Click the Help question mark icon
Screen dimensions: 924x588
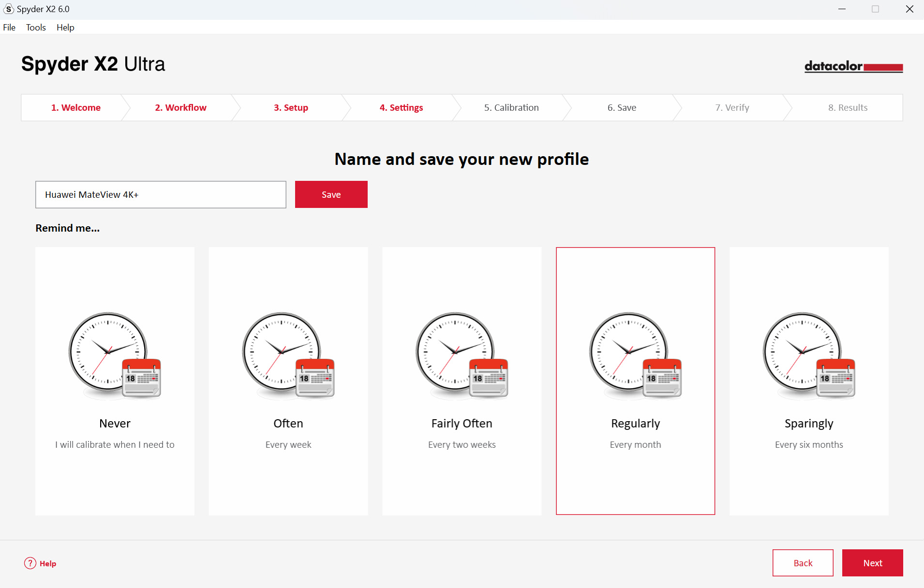tap(30, 563)
